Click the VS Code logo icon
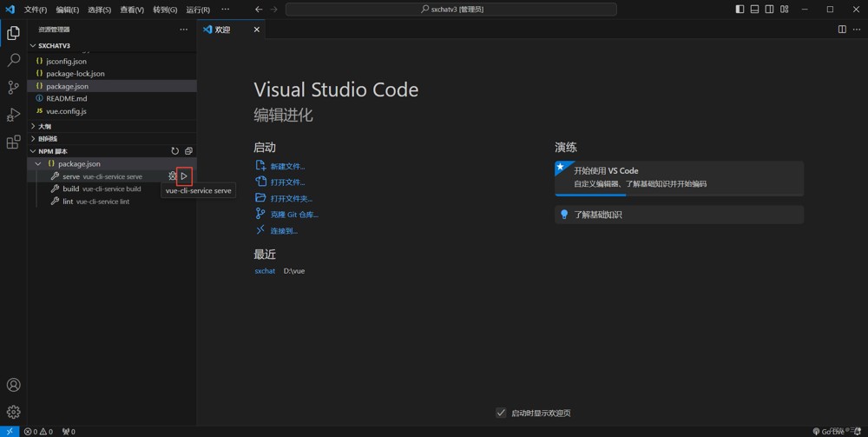 tap(10, 10)
